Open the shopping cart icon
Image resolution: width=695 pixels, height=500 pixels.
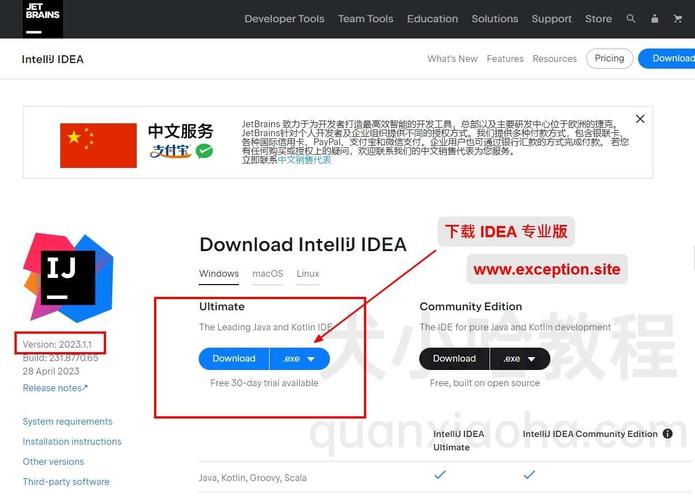coord(677,19)
